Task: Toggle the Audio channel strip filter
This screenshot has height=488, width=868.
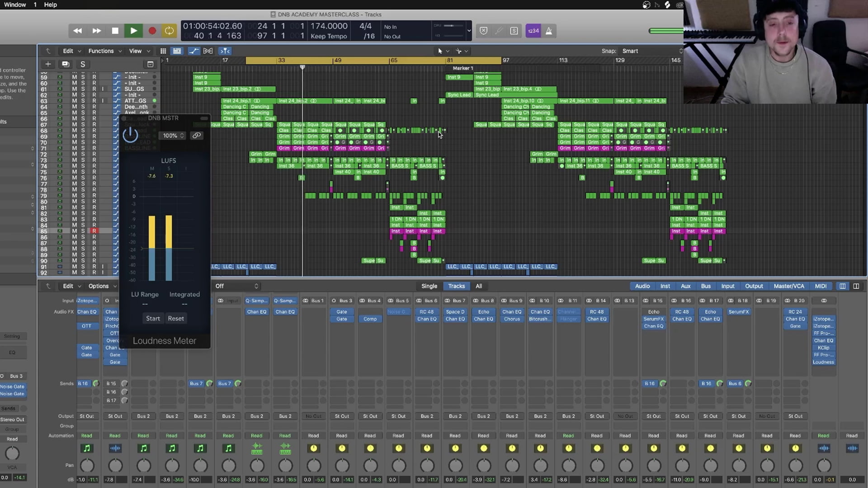Action: [x=642, y=286]
